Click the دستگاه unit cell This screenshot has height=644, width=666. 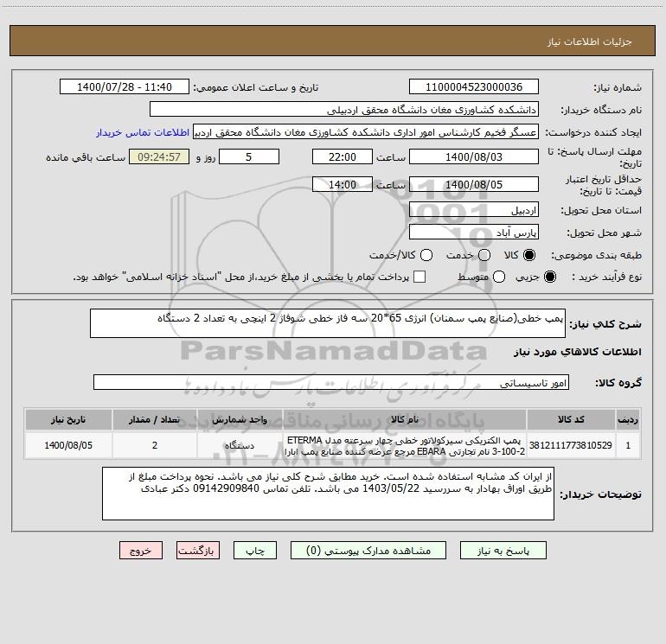(240, 445)
